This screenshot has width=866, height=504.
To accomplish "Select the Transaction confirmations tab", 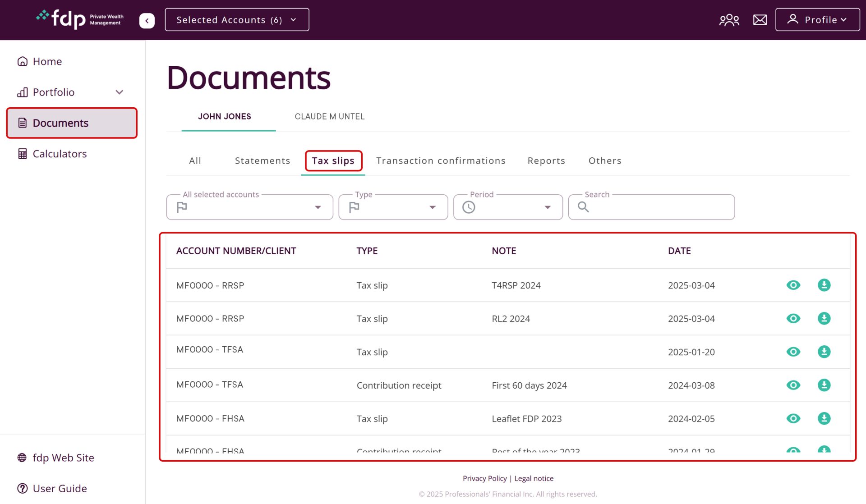I will 441,160.
